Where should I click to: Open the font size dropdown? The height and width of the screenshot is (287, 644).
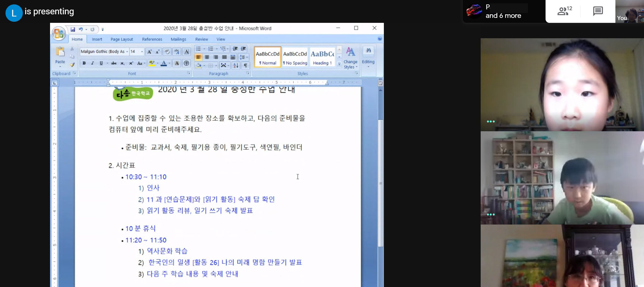click(x=142, y=52)
